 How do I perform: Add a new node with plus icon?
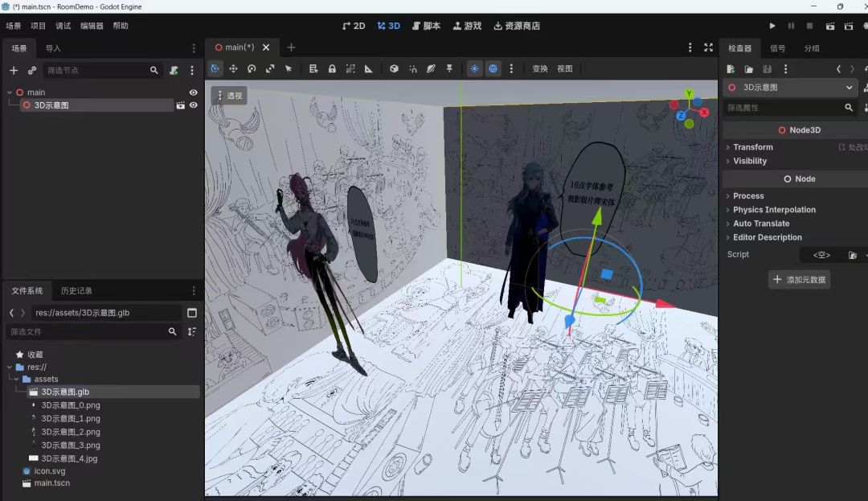click(x=14, y=70)
